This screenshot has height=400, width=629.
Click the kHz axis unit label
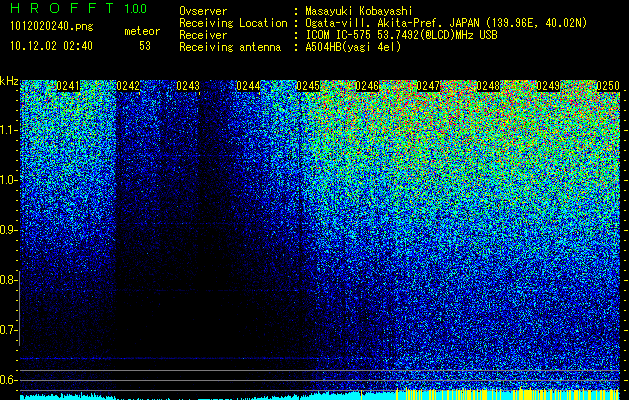[x=9, y=81]
